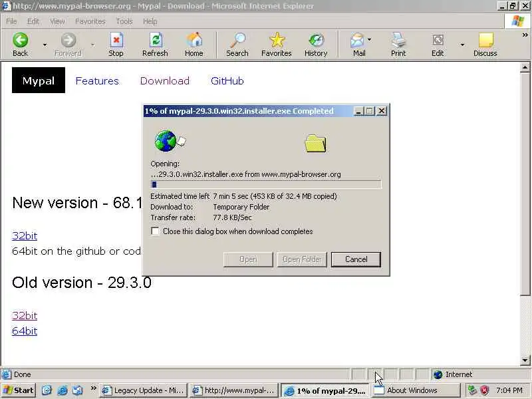Click the Stop page loading icon
Screen dimensions: 532x399
point(116,40)
